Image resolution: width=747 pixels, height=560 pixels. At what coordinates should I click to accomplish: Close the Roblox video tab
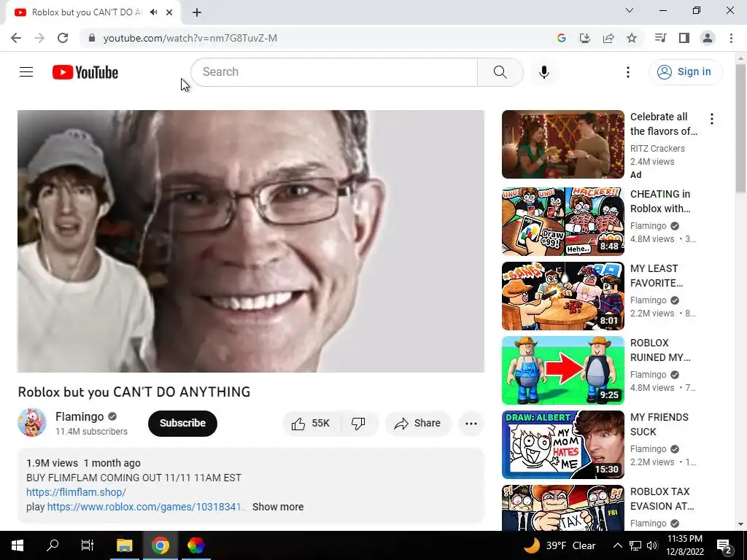coord(169,12)
